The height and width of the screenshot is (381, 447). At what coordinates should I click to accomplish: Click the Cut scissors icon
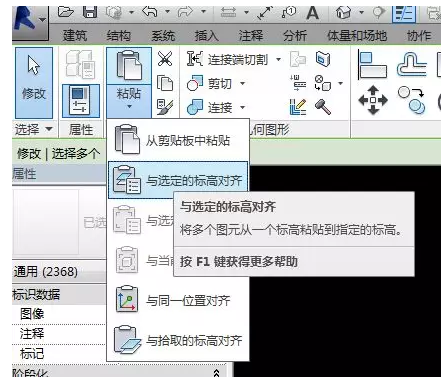(x=165, y=59)
